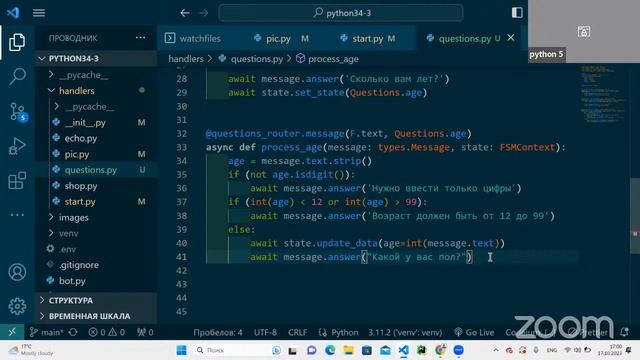Image resolution: width=640 pixels, height=360 pixels.
Task: Open File Explorer from taskbar
Action: coord(348,350)
